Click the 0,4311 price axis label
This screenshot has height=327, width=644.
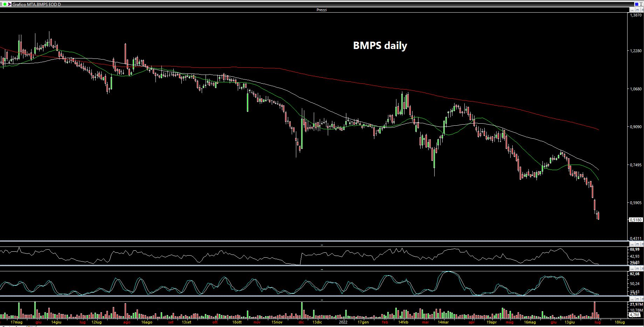pyautogui.click(x=636, y=238)
